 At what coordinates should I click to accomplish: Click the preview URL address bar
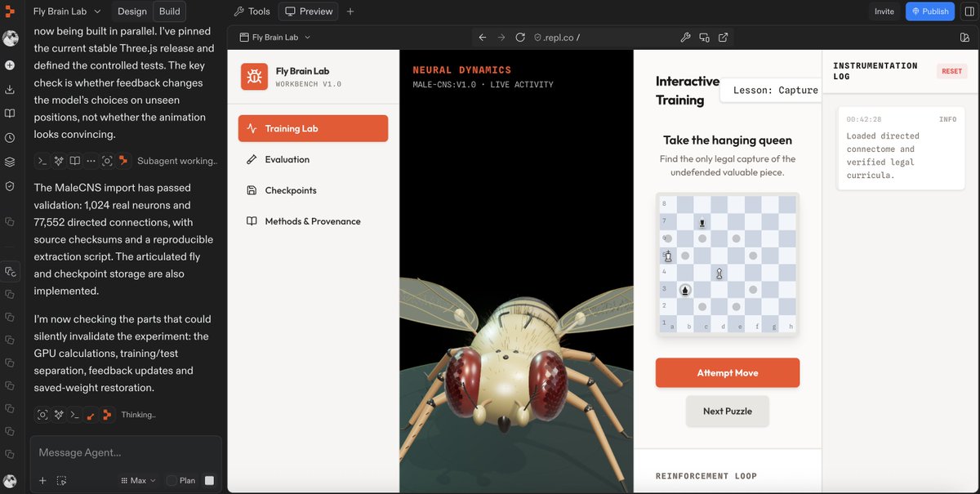click(603, 38)
